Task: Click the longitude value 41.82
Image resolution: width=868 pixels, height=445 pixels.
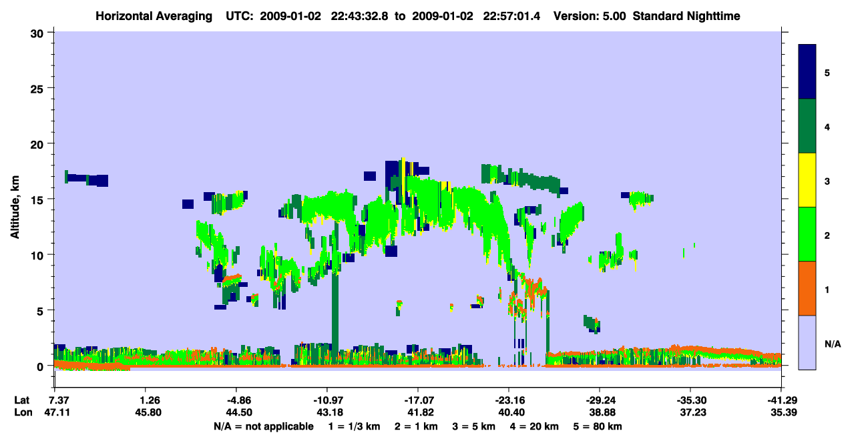Action: (419, 413)
